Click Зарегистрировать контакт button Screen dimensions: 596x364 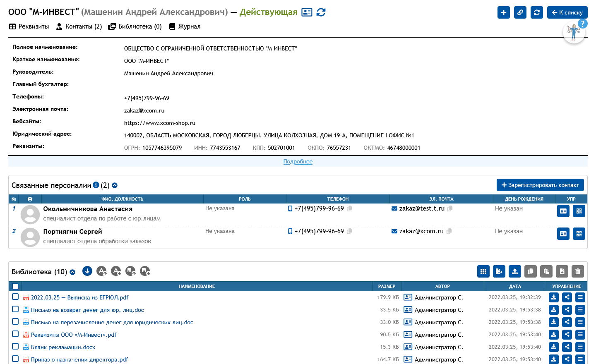click(540, 185)
